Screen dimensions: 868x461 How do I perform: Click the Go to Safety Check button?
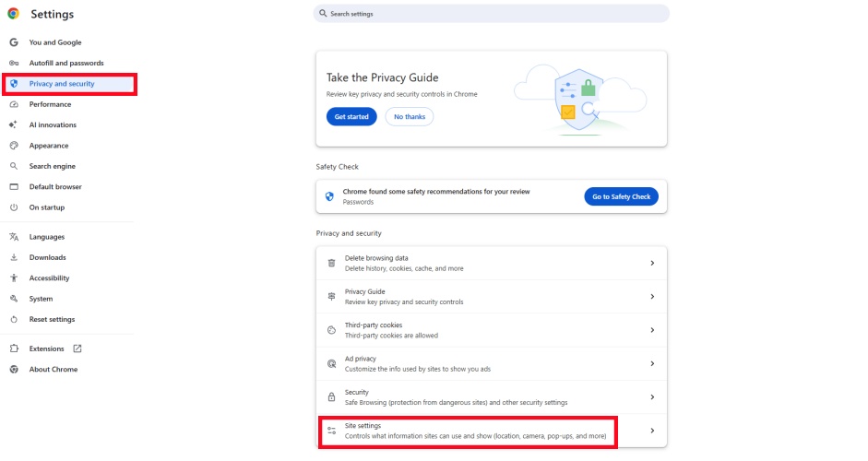[x=621, y=196]
